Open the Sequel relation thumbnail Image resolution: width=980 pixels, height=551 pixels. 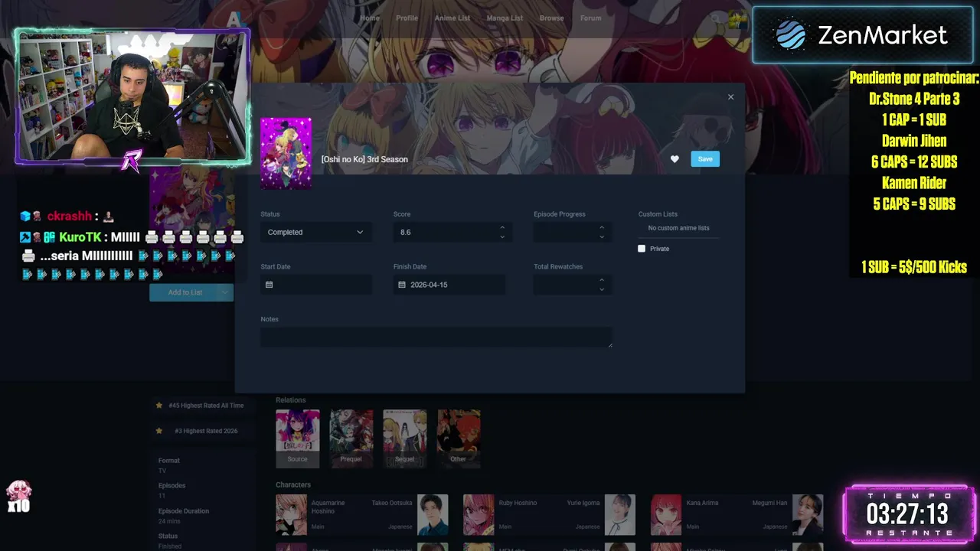405,439
